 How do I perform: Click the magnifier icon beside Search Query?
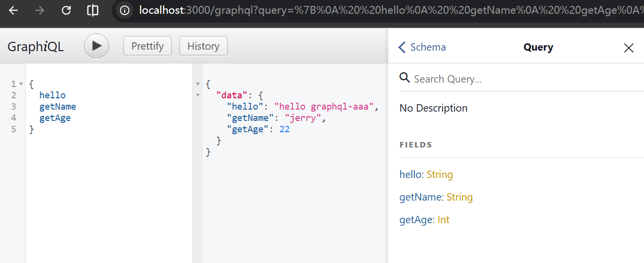[x=404, y=78]
